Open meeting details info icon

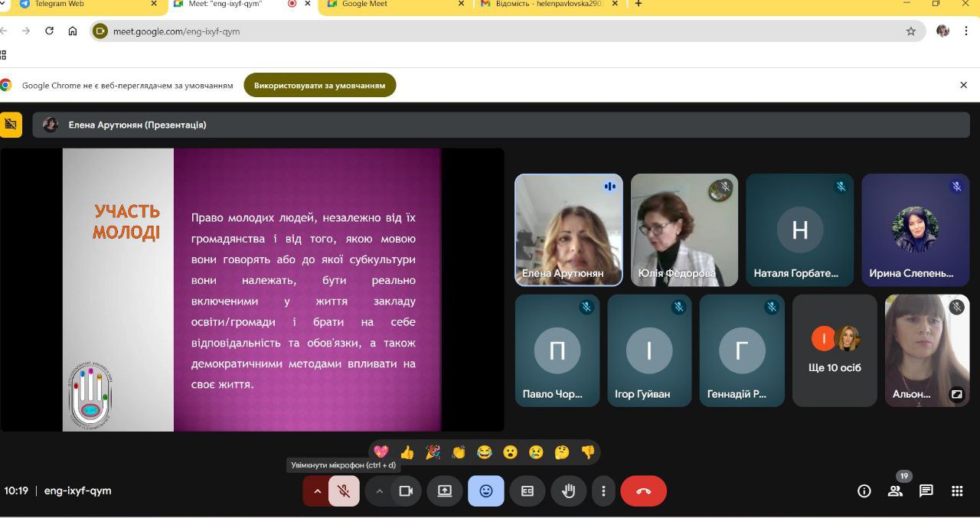click(864, 491)
